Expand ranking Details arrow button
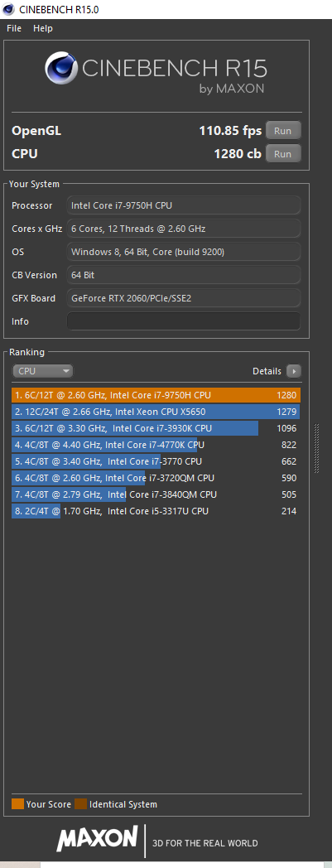Image resolution: width=332 pixels, height=868 pixels. [x=293, y=371]
